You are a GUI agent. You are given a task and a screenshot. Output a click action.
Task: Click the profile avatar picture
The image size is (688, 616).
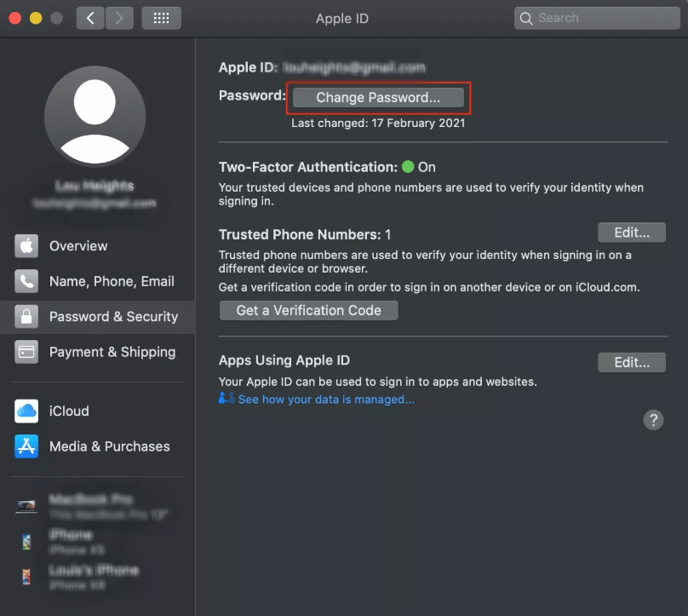coord(95,116)
